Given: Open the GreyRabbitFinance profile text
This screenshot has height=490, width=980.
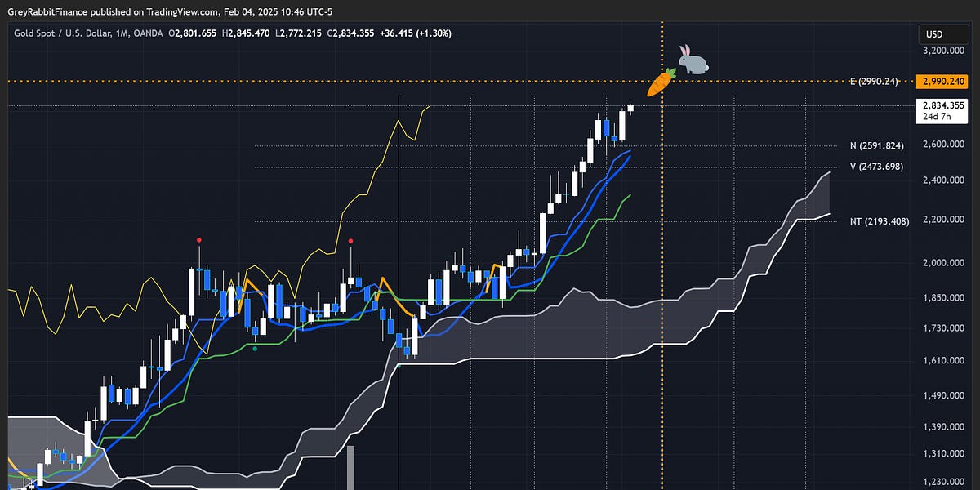Looking at the screenshot, I should (47, 11).
